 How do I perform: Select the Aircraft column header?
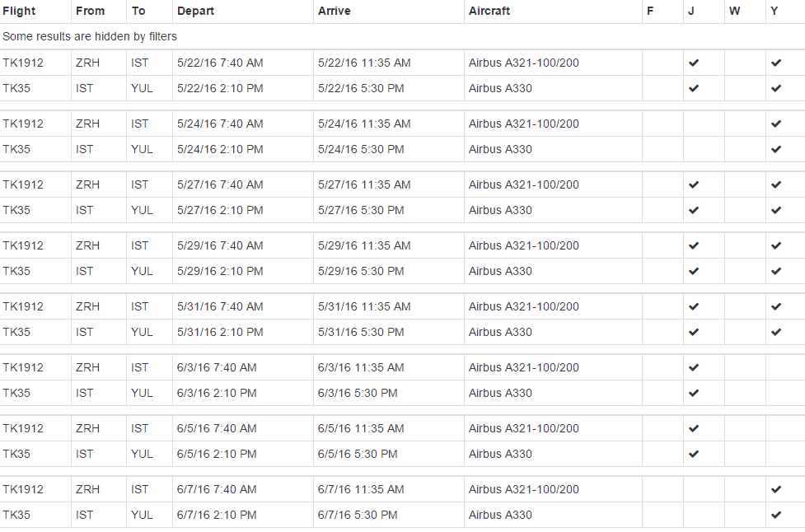click(x=489, y=12)
